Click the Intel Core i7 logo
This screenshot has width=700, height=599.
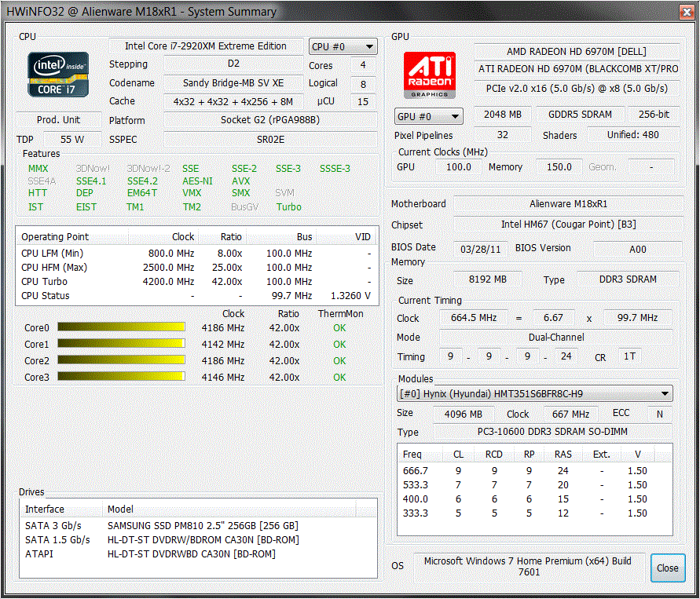[58, 75]
